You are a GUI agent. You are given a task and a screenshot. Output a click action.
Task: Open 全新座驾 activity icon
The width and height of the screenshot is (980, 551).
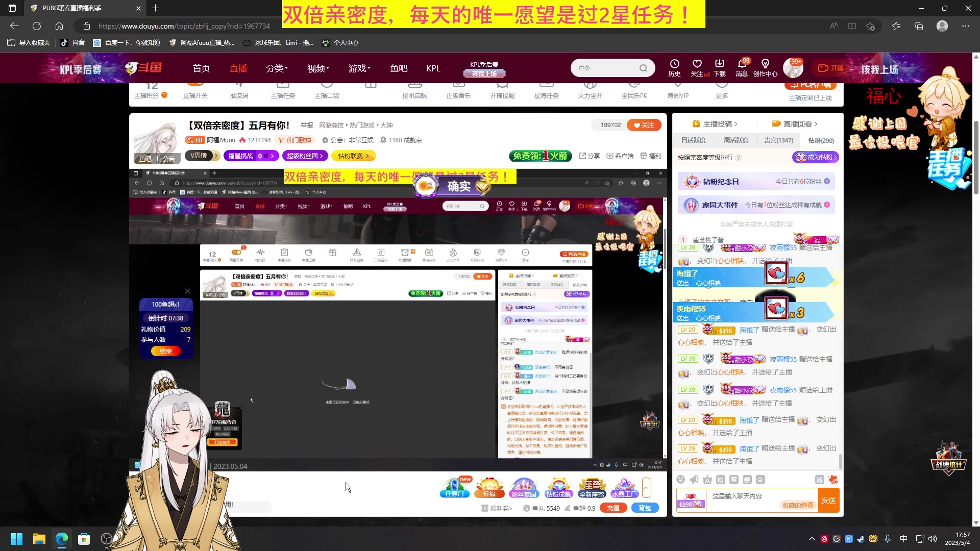592,487
